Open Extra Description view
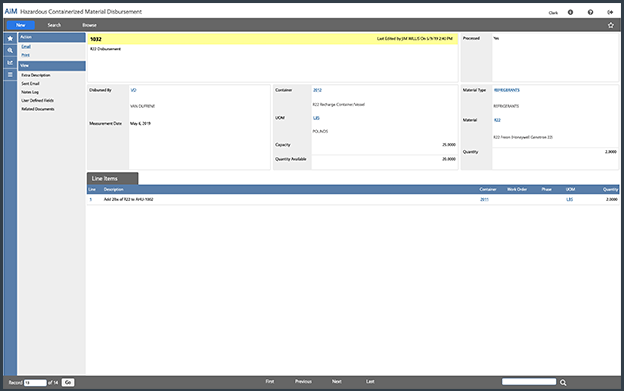624x391 pixels. tap(36, 75)
